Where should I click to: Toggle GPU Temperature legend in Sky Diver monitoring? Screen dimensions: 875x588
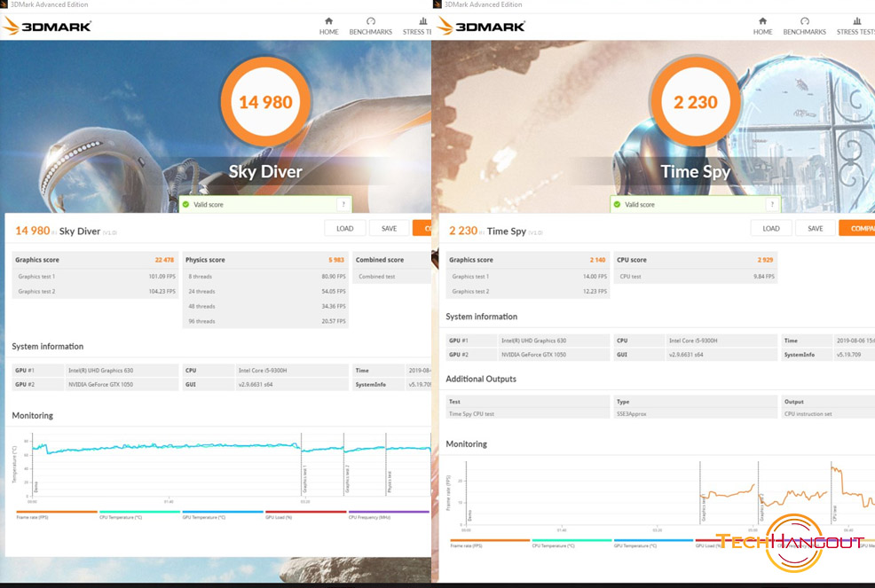coord(222,515)
